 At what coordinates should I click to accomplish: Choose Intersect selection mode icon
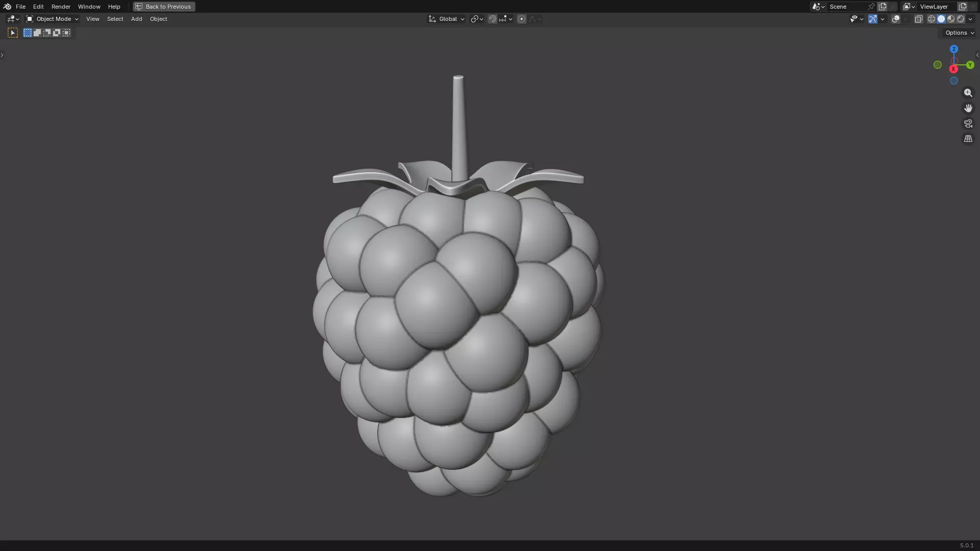[66, 33]
